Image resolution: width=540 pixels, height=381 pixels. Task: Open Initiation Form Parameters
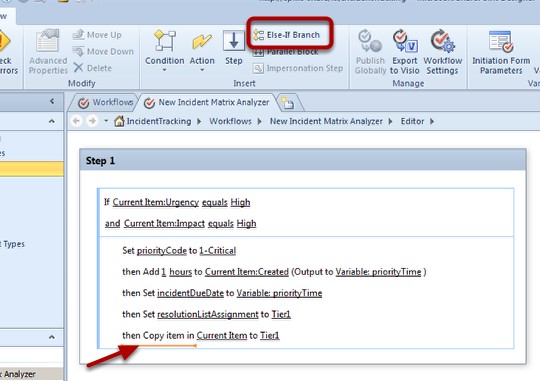pyautogui.click(x=501, y=52)
